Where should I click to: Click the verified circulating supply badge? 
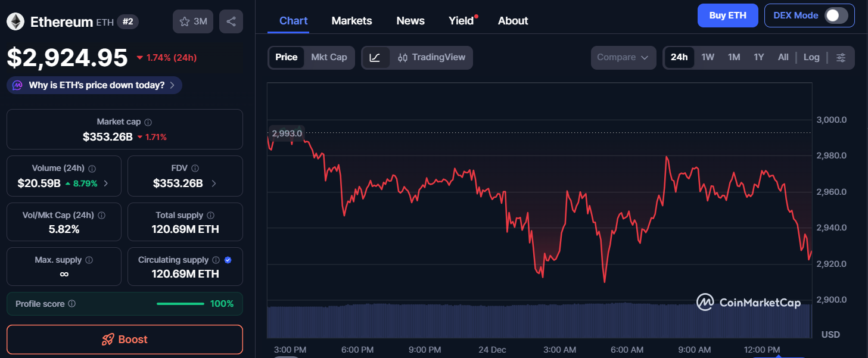click(228, 260)
